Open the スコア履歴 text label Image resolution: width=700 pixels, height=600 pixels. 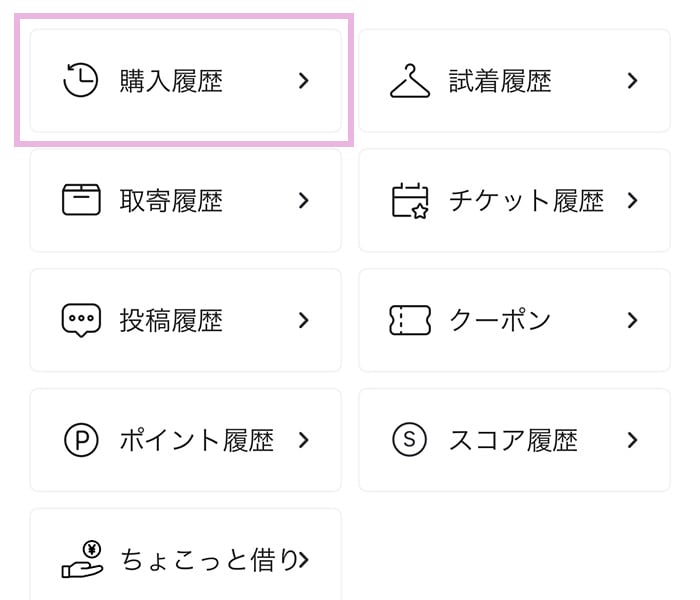click(513, 440)
